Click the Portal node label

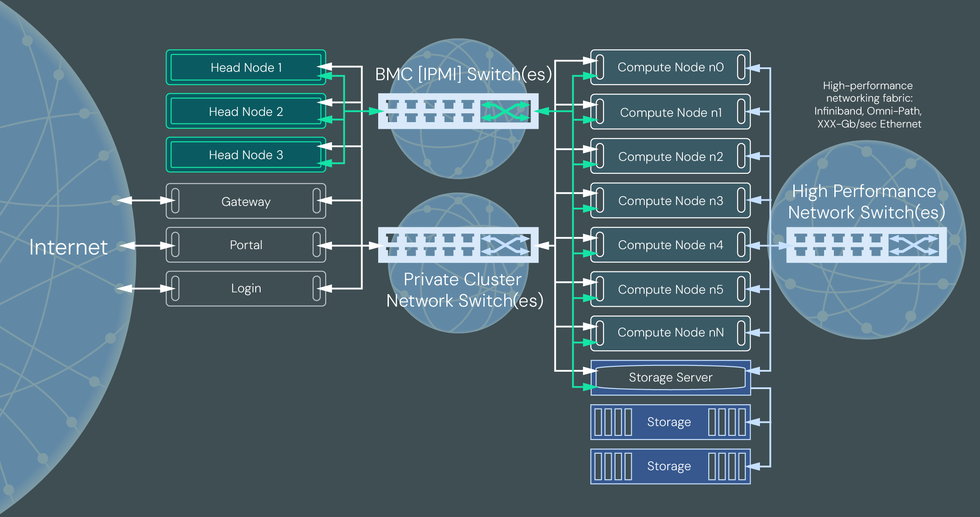245,245
